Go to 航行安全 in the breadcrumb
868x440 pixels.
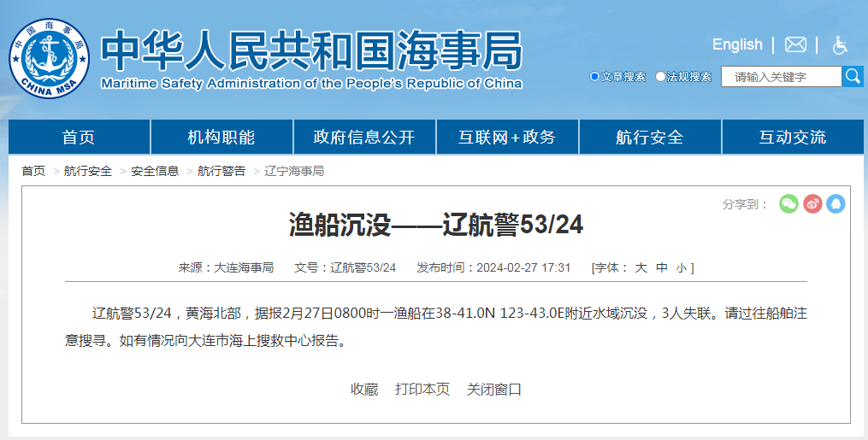point(88,171)
